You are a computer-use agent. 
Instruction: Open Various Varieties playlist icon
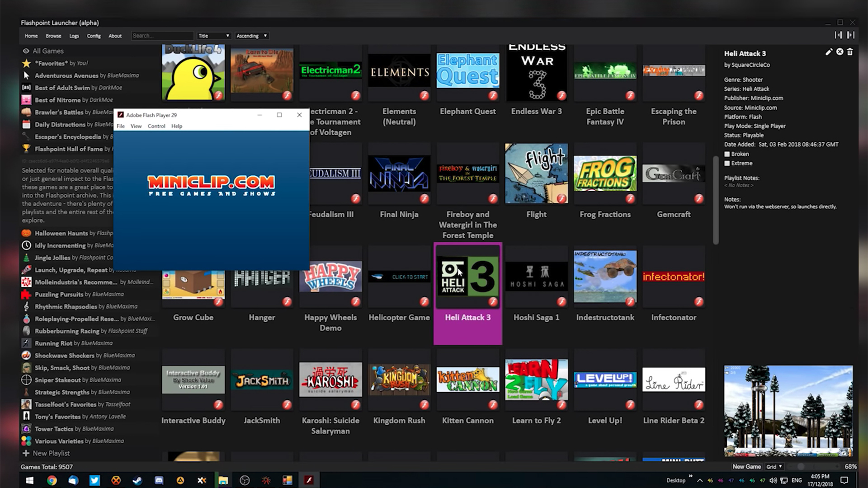coord(27,441)
